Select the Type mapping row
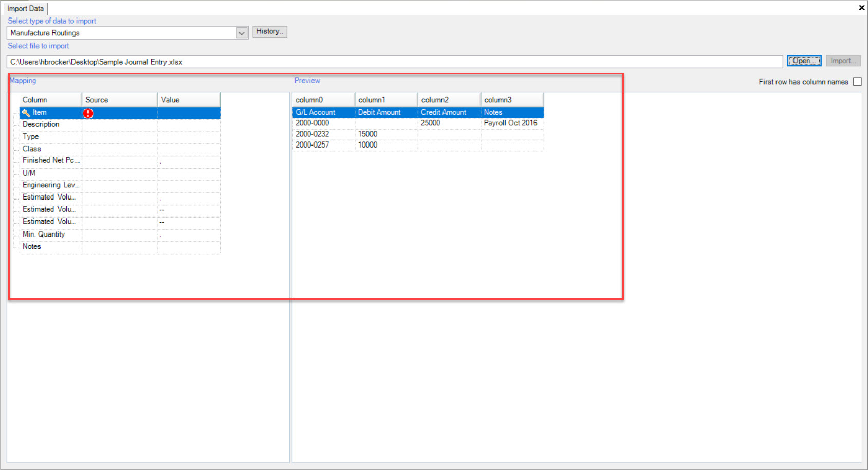Screen dimensions: 868x470 click(x=120, y=137)
